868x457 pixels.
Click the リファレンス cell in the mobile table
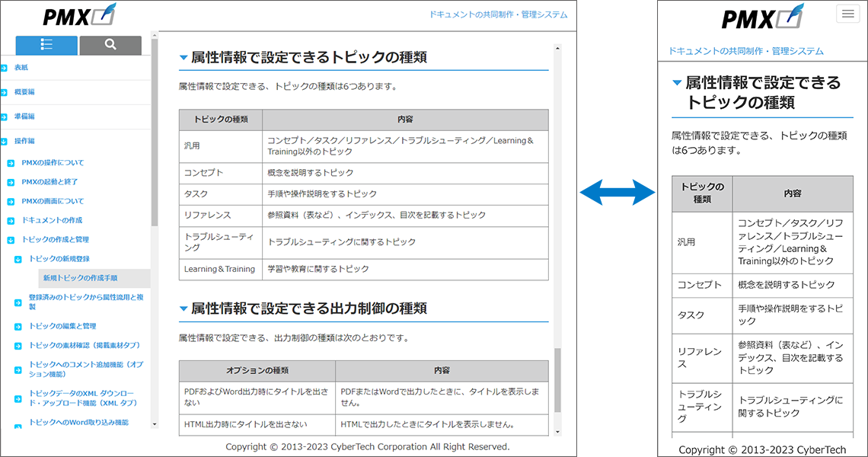point(703,359)
